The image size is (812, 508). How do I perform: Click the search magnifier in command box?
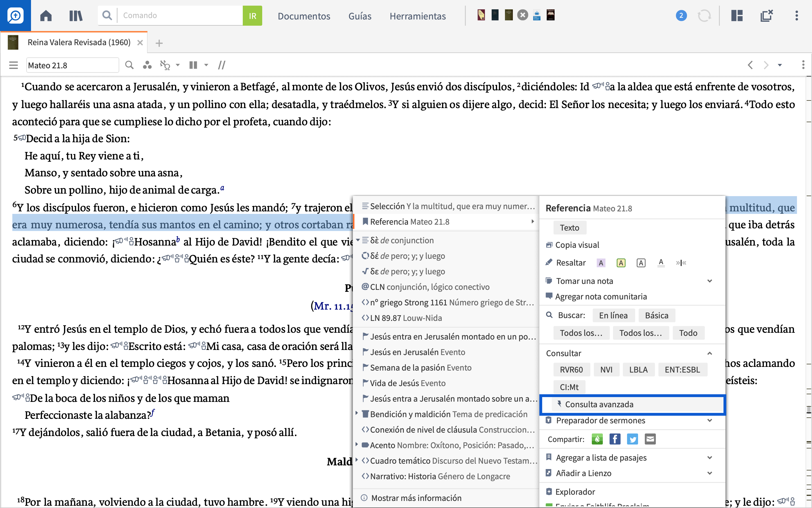point(107,16)
